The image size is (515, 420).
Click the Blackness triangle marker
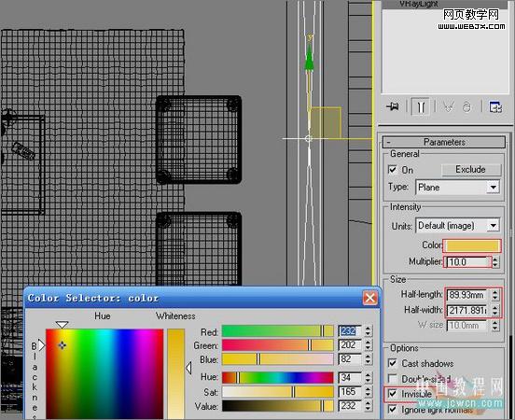42,345
